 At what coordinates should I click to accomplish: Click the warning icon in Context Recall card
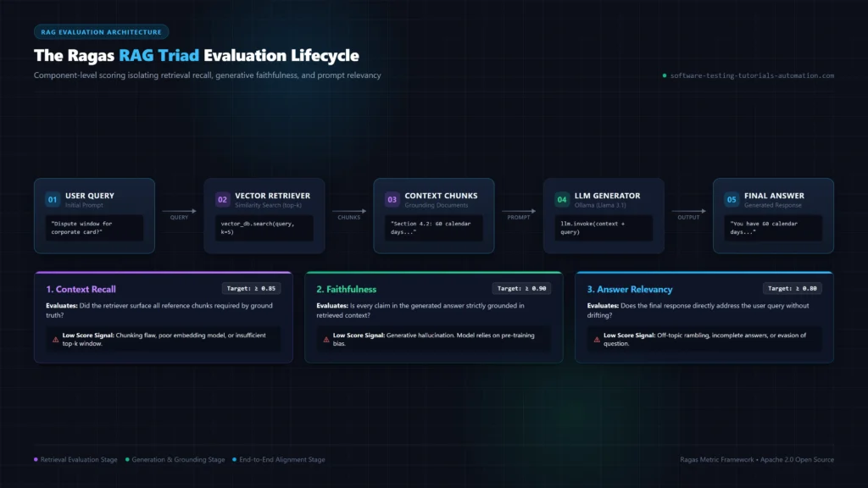coord(55,340)
